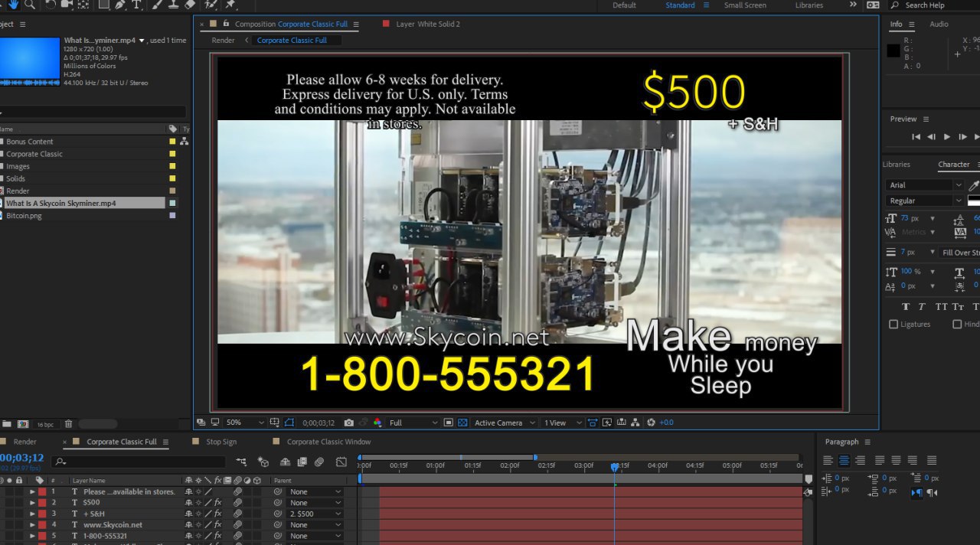980x545 pixels.
Task: Click the Fast Previews icon
Action: [x=607, y=423]
